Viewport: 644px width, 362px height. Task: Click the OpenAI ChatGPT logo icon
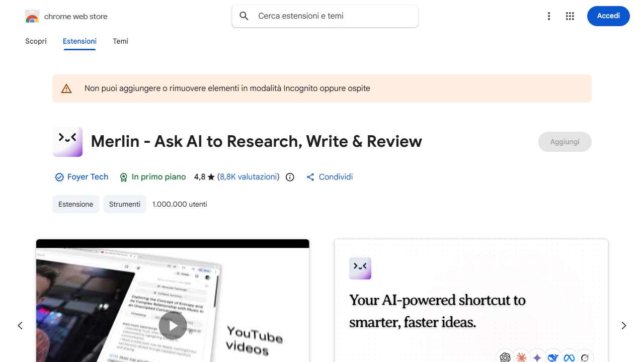tap(505, 357)
